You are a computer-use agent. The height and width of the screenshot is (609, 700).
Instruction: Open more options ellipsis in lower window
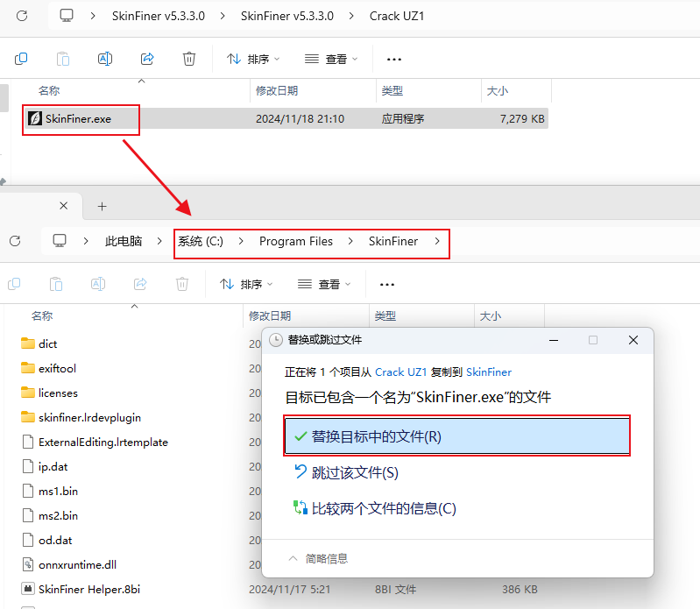pos(386,285)
